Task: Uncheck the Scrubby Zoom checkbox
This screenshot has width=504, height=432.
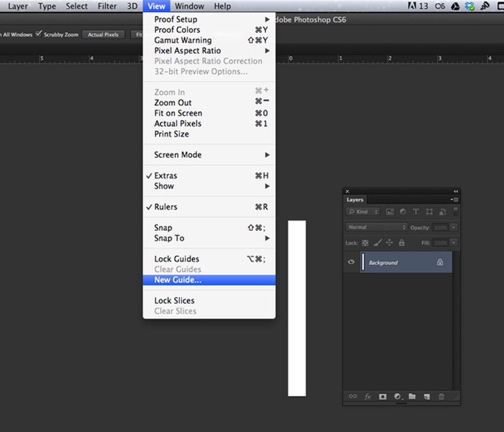Action: click(38, 34)
